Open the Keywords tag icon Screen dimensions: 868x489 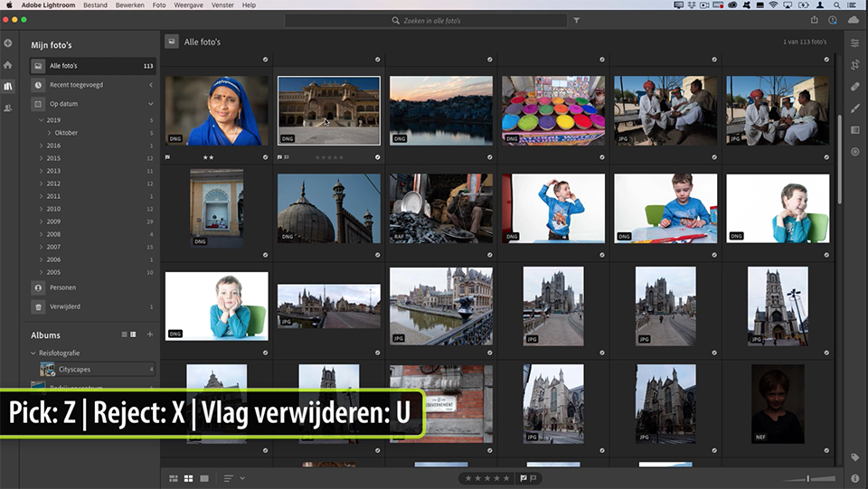coord(854,457)
